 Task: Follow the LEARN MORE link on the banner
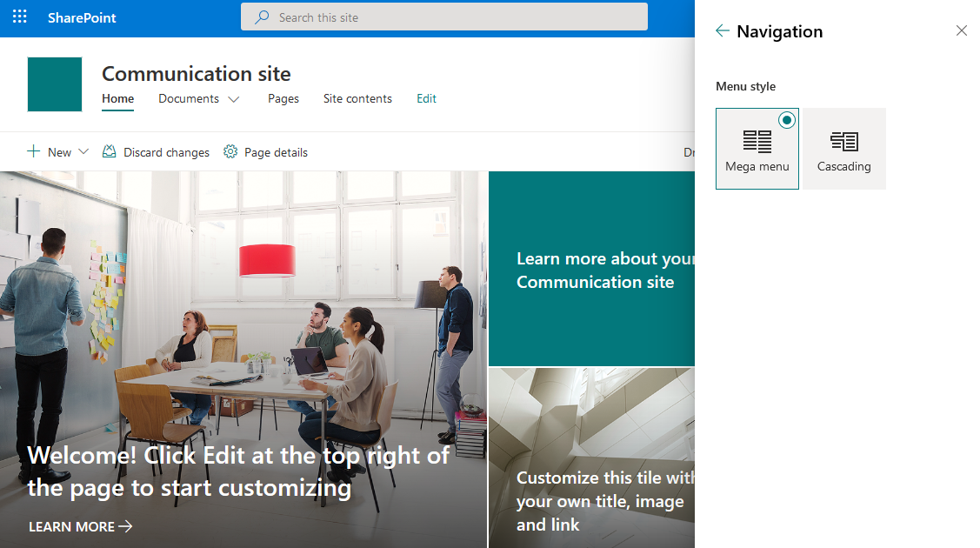70,526
